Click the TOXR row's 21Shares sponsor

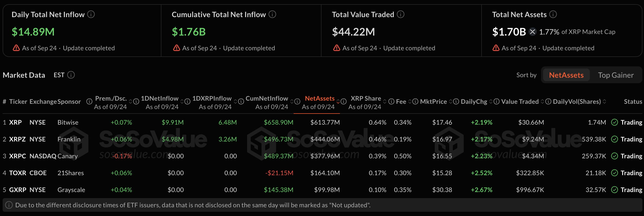point(71,173)
